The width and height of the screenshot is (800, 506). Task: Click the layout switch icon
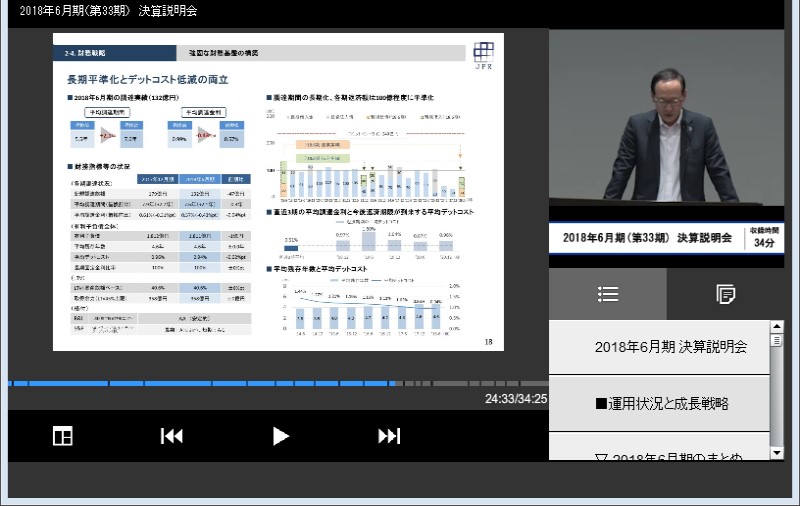(63, 436)
